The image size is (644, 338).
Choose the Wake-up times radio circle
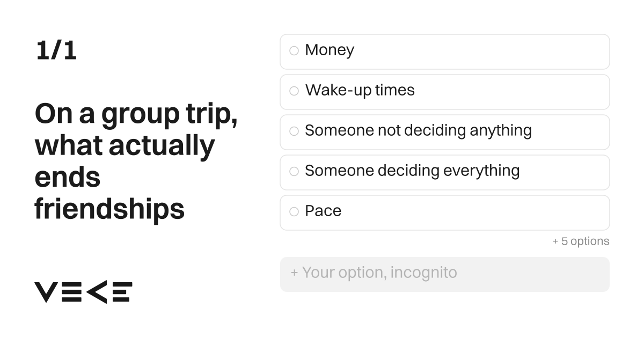294,91
